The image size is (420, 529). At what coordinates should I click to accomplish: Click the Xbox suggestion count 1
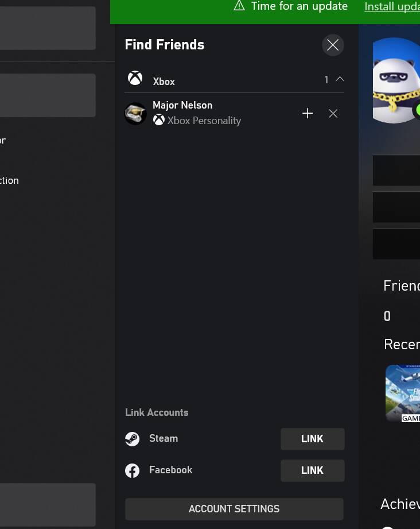point(326,80)
